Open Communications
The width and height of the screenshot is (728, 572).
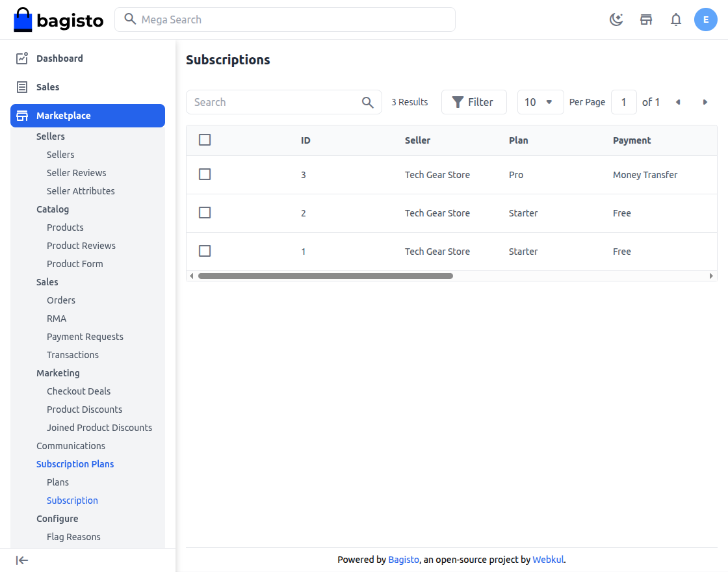[71, 446]
